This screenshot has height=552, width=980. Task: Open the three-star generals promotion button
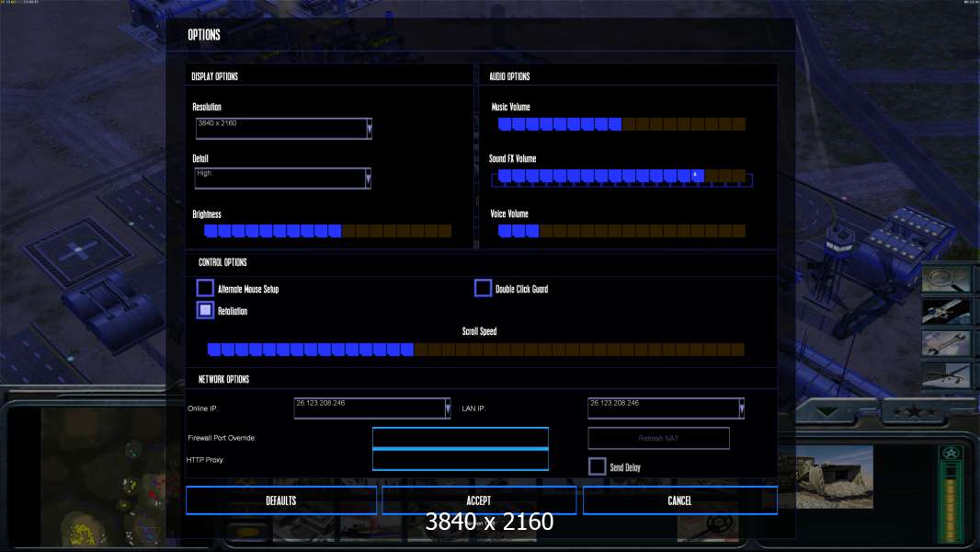click(x=914, y=412)
